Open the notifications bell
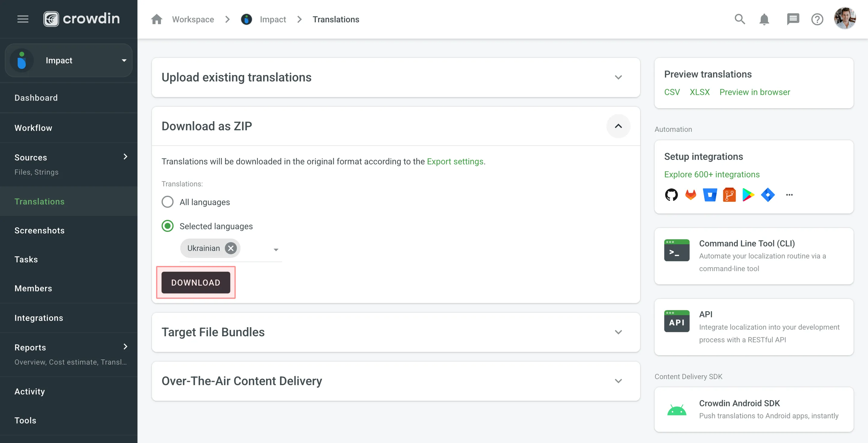This screenshot has width=868, height=443. 764,19
